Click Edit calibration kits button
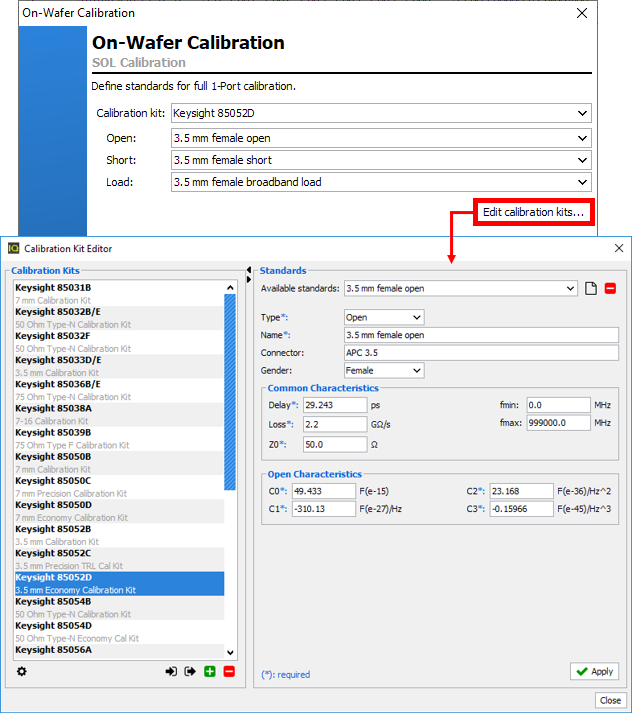 pos(533,212)
